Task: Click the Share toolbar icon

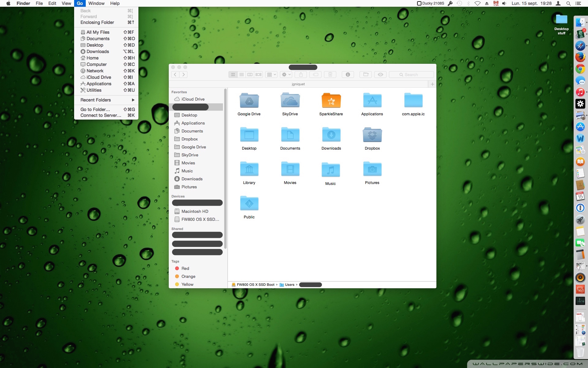Action: (301, 75)
